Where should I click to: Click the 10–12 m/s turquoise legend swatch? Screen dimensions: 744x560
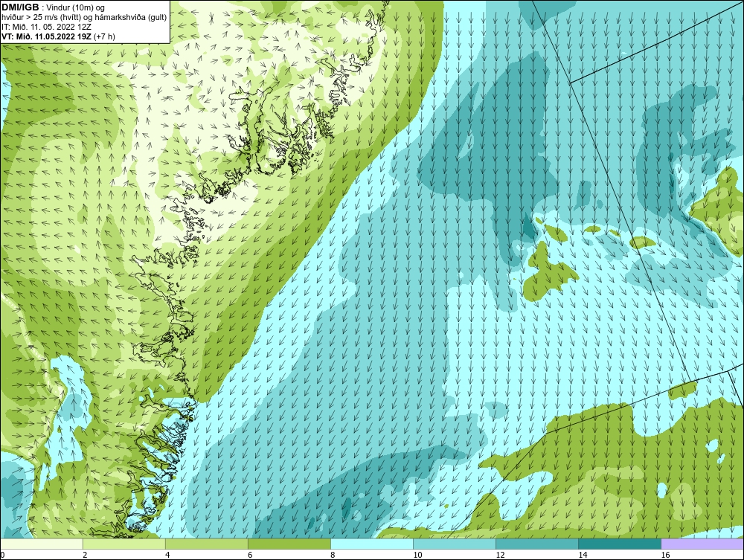coord(454,544)
